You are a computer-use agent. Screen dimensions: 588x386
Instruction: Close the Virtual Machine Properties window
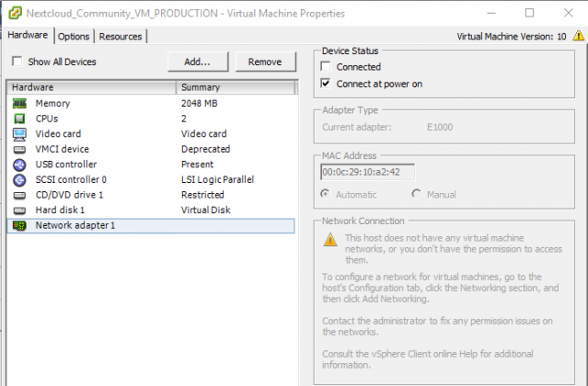coord(569,13)
